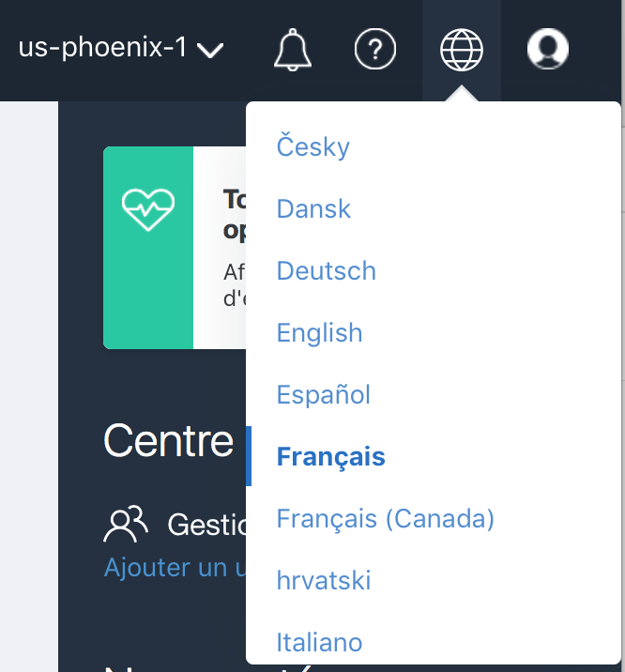Switch language to Italiano
This screenshot has width=625, height=672.
tap(319, 642)
